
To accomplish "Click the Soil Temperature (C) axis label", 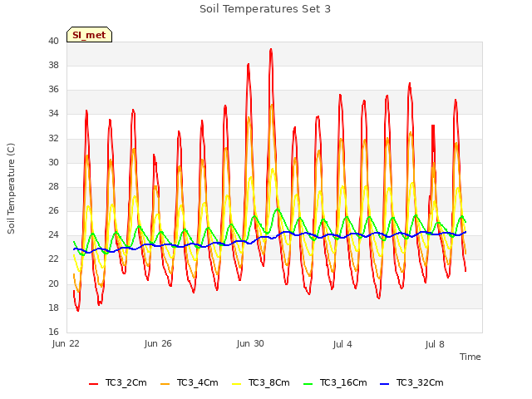I will [11, 189].
